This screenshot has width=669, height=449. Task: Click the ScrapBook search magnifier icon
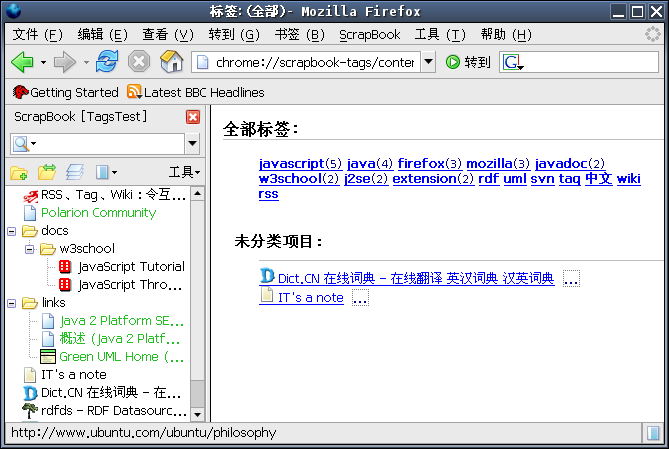click(20, 144)
